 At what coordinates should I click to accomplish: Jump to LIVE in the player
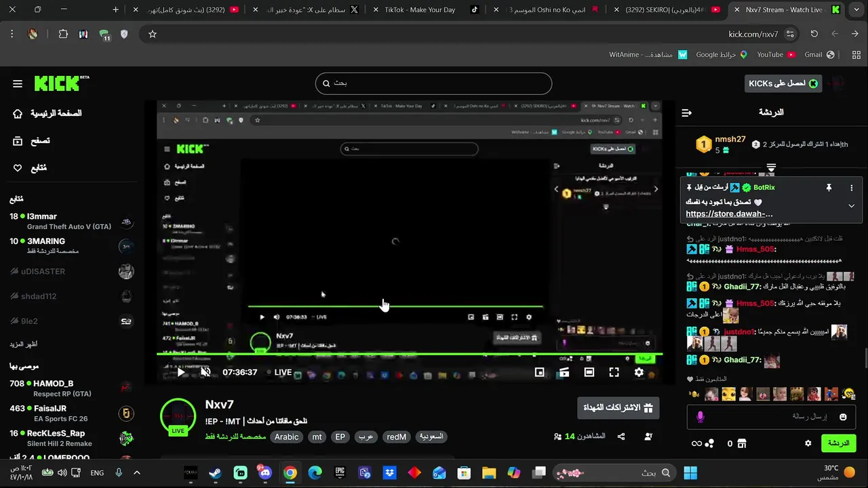tap(279, 372)
